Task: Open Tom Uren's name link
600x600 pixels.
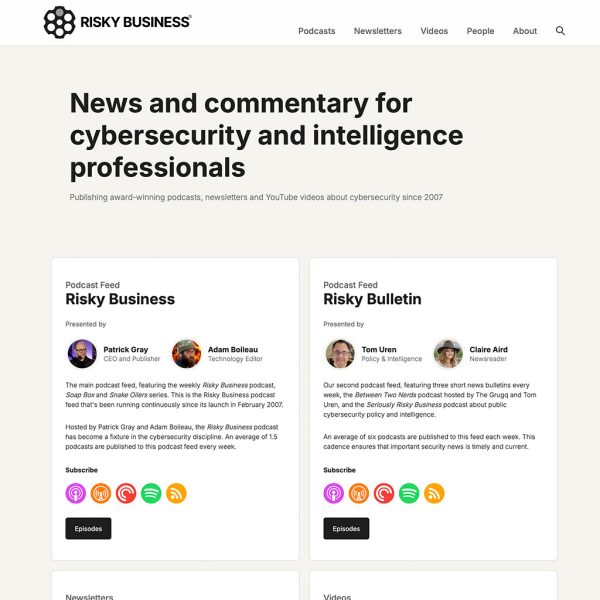Action: pos(379,349)
